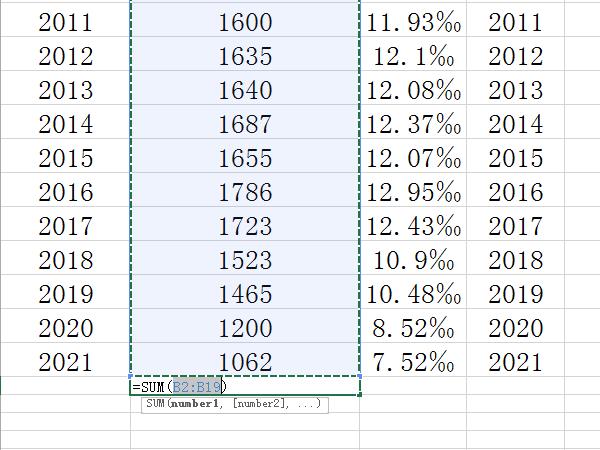Click the cell showing 1200
This screenshot has height=450, width=600.
(244, 328)
